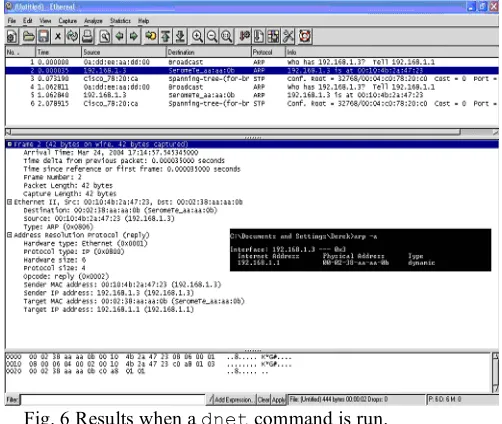Minimize the Ethereal window
This screenshot has height=424, width=502.
[471, 7]
